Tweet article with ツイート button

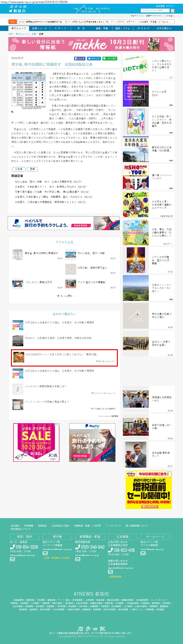[94, 59]
